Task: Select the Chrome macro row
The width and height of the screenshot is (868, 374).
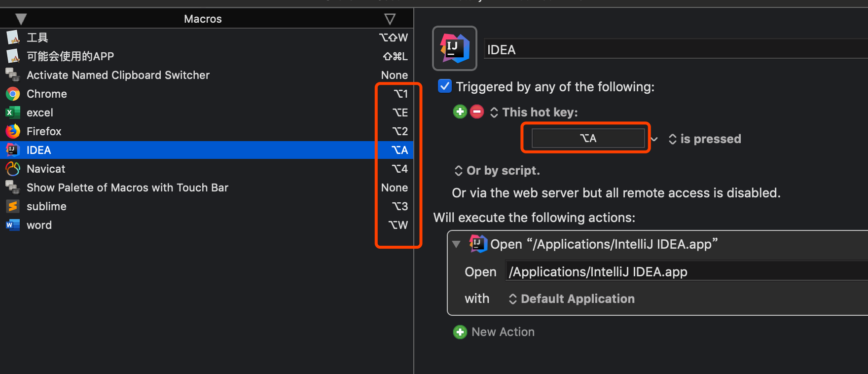Action: click(x=207, y=94)
